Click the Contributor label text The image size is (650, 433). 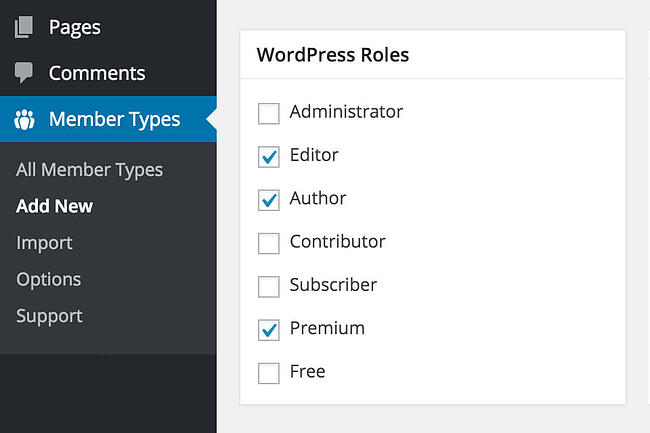(x=337, y=242)
